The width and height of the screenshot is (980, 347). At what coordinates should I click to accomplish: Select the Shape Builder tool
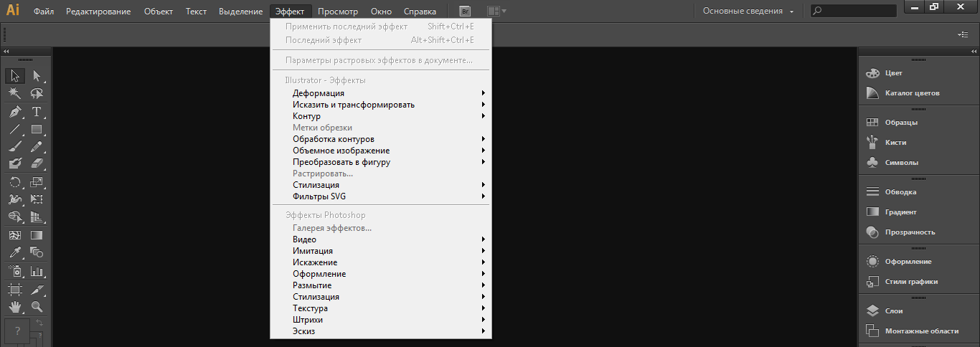tap(15, 217)
